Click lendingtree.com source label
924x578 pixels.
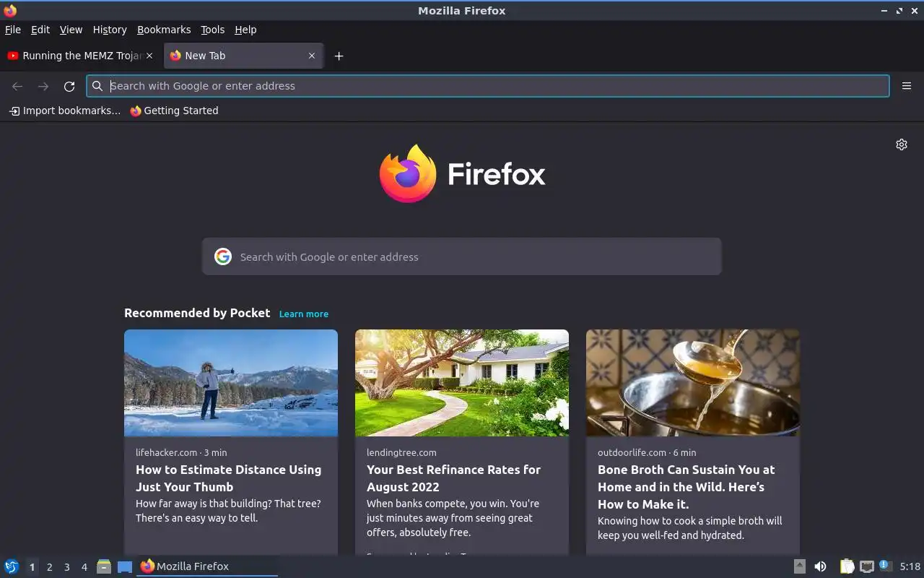pos(401,452)
